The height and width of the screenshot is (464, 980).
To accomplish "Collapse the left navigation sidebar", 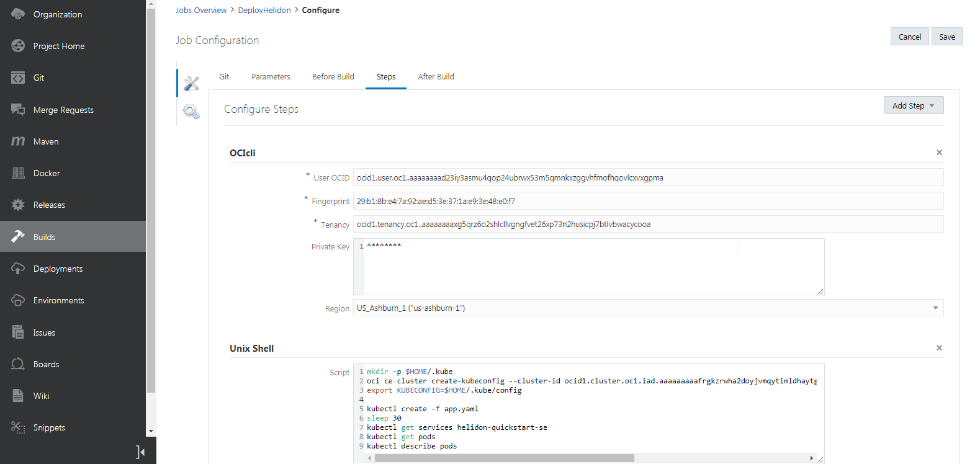I will (x=140, y=452).
